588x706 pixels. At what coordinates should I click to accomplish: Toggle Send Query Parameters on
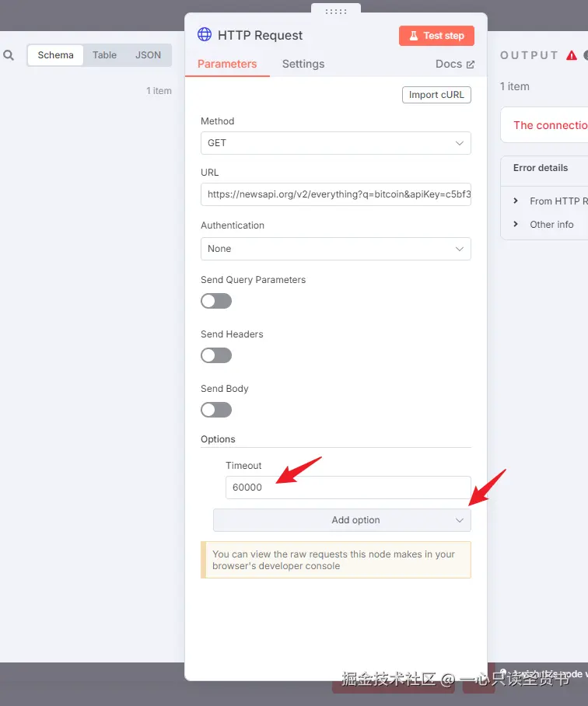click(216, 301)
